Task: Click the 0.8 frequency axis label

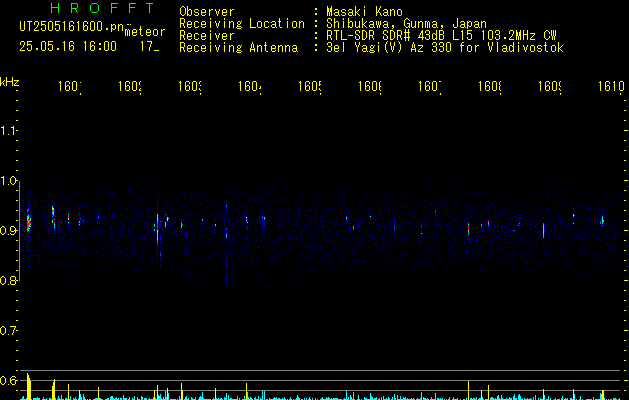Action: [9, 280]
